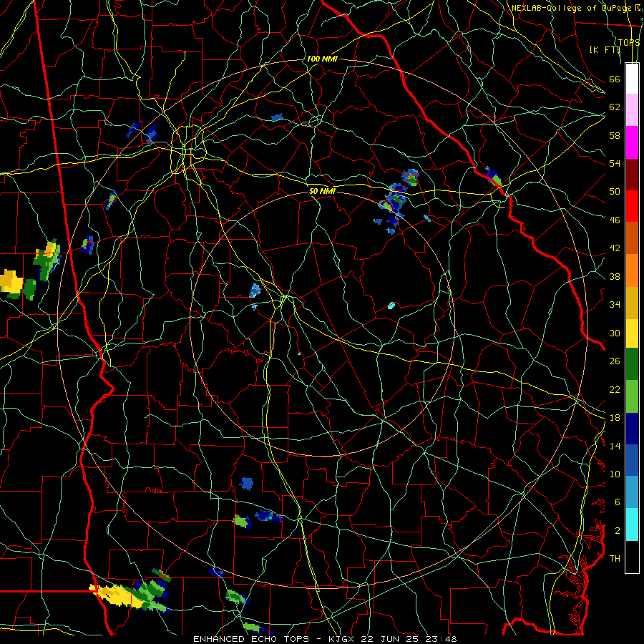This screenshot has width=644, height=644.
Task: Select the magenta swatch on the color scale
Action: tap(632, 142)
